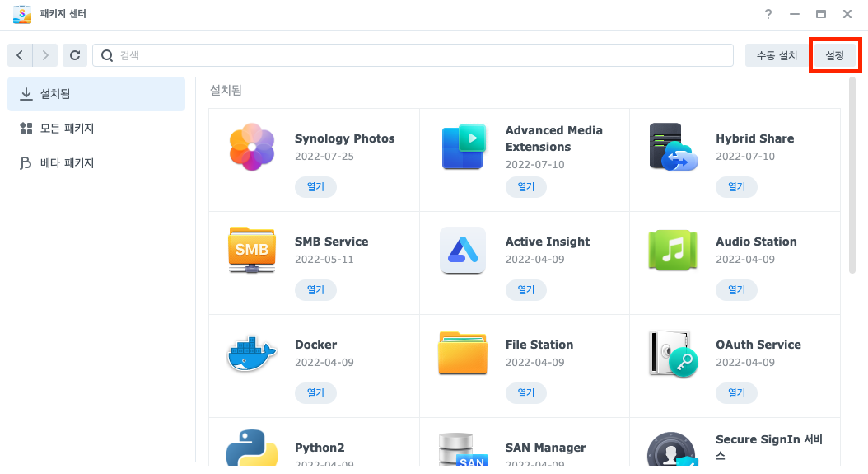Click the 2022-05-11 date under SMB Service
This screenshot has height=474, width=868.
pyautogui.click(x=324, y=260)
